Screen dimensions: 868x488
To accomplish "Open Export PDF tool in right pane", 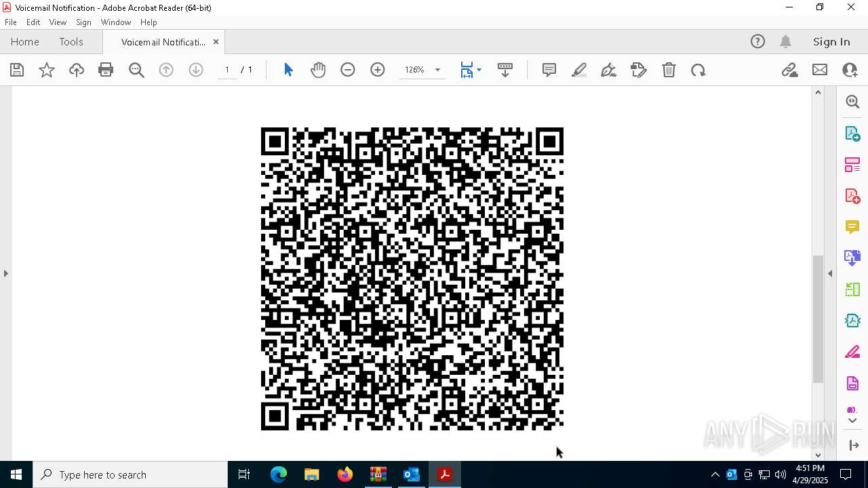I will [x=852, y=133].
